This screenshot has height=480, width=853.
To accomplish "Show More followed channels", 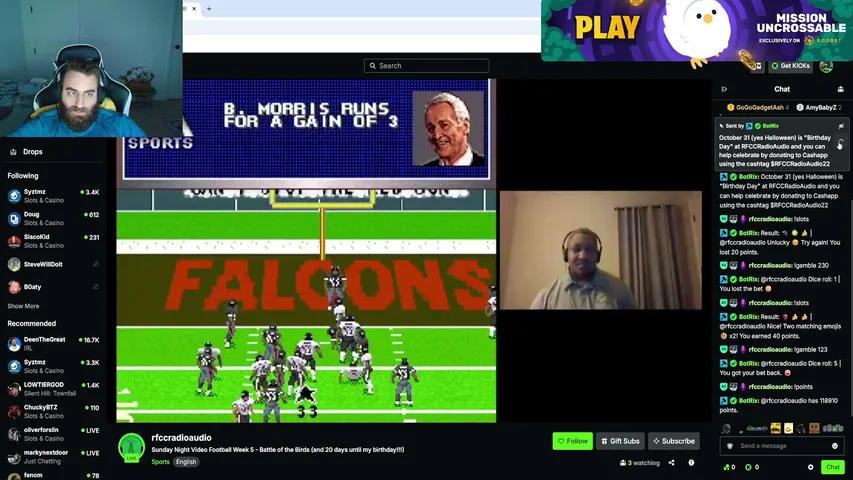I will pyautogui.click(x=23, y=306).
